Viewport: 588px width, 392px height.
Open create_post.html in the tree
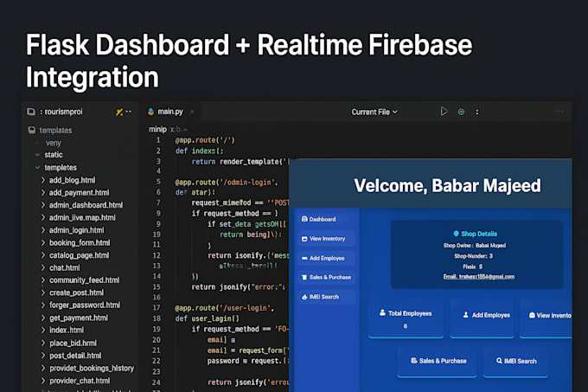coord(76,292)
